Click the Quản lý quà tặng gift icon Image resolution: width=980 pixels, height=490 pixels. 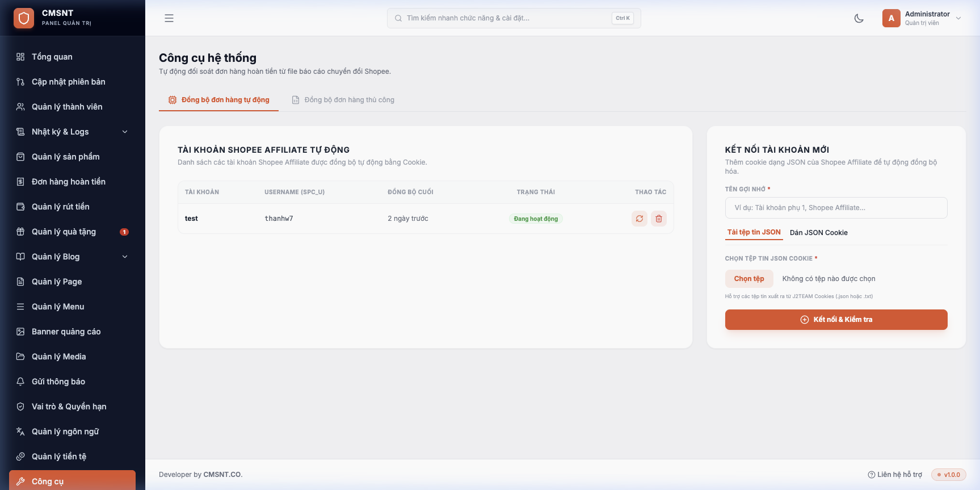click(x=20, y=232)
